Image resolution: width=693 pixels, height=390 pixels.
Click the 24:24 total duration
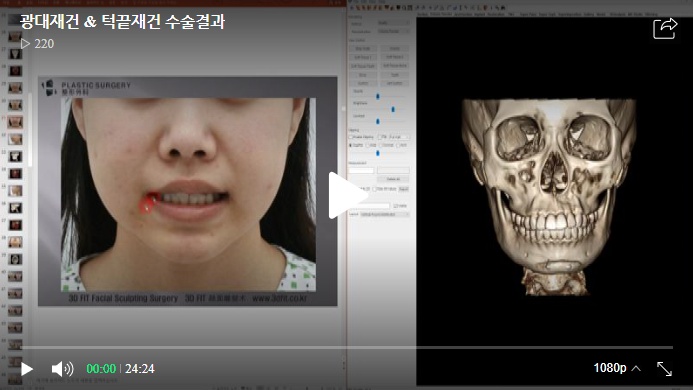click(140, 369)
